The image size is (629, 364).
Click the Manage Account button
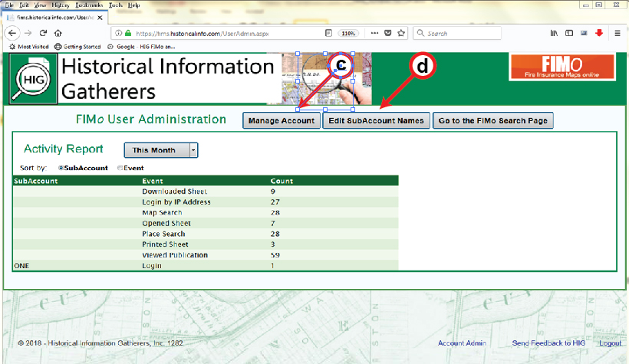282,121
